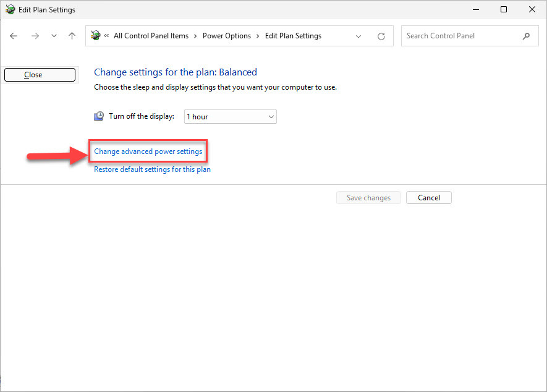Screen dimensions: 547x392
Task: Click the monitor icon beside Turn off display
Action: click(99, 116)
